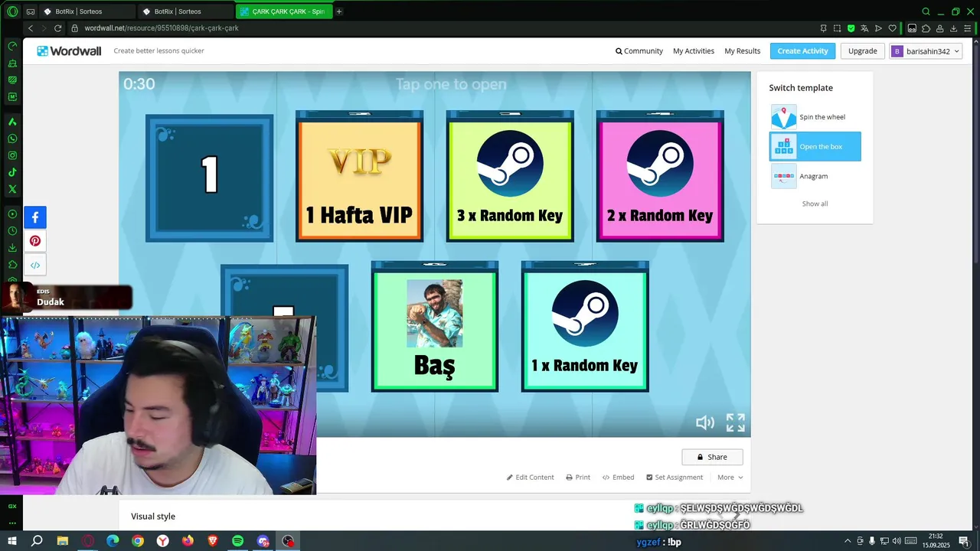Open Windows taskbar search
The width and height of the screenshot is (980, 551).
click(37, 541)
